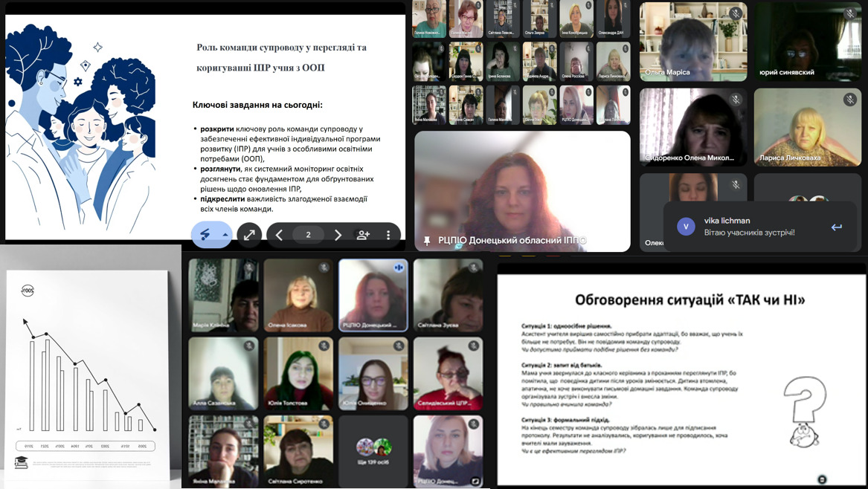Click the muted mic on Ольга Маріса
The image size is (868, 489).
click(x=736, y=13)
